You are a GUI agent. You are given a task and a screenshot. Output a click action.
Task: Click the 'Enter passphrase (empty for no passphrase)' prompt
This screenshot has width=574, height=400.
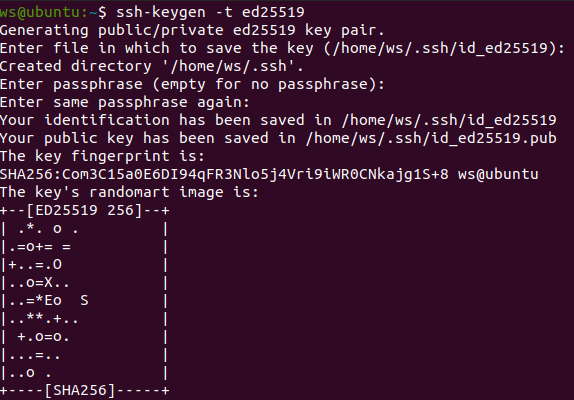(x=192, y=84)
